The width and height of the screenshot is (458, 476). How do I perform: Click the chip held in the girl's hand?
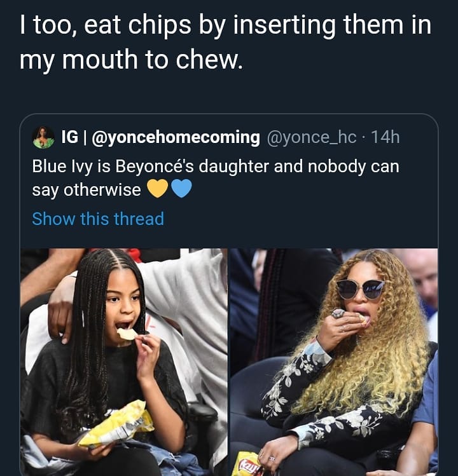pos(127,333)
